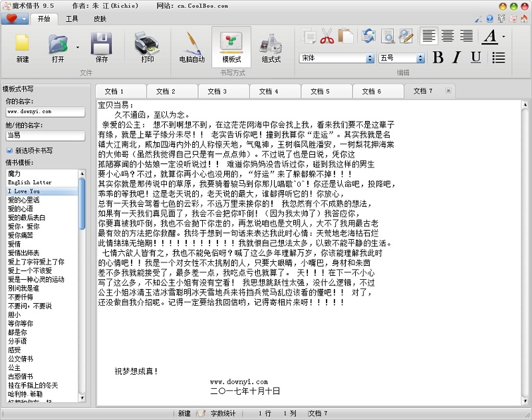
Task: Switch to 组式式 writing mode
Action: [x=271, y=47]
